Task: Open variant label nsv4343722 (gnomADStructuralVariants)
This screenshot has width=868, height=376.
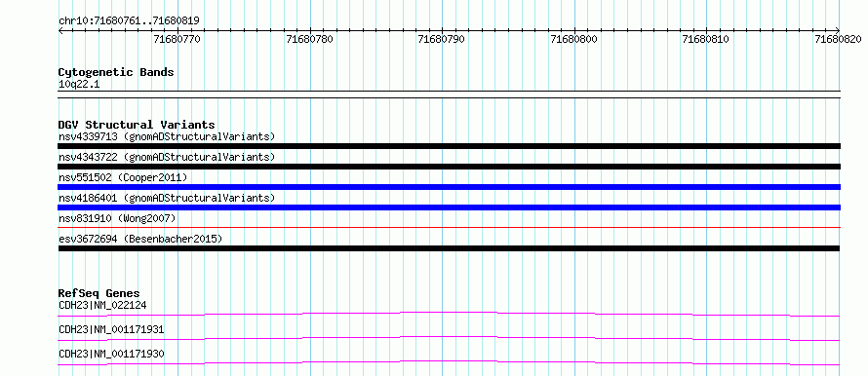Action: tap(167, 157)
